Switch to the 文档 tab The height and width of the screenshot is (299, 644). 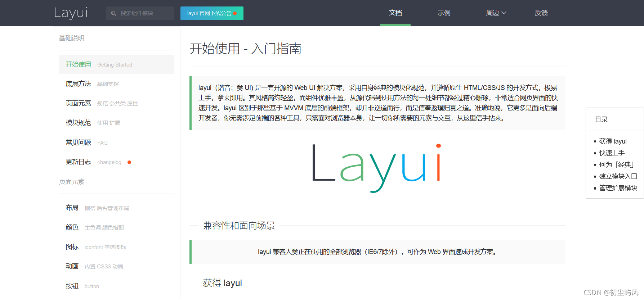coord(395,13)
